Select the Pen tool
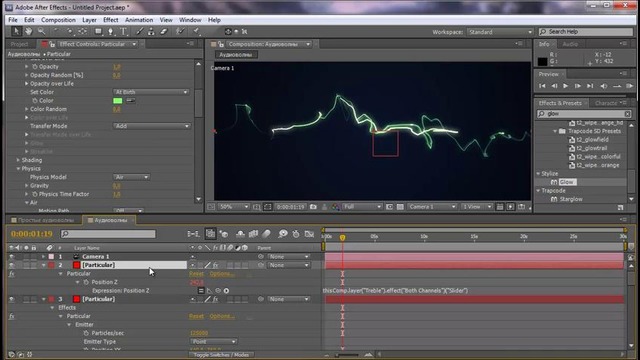Screen dimensions: 640x360 [x=111, y=31]
